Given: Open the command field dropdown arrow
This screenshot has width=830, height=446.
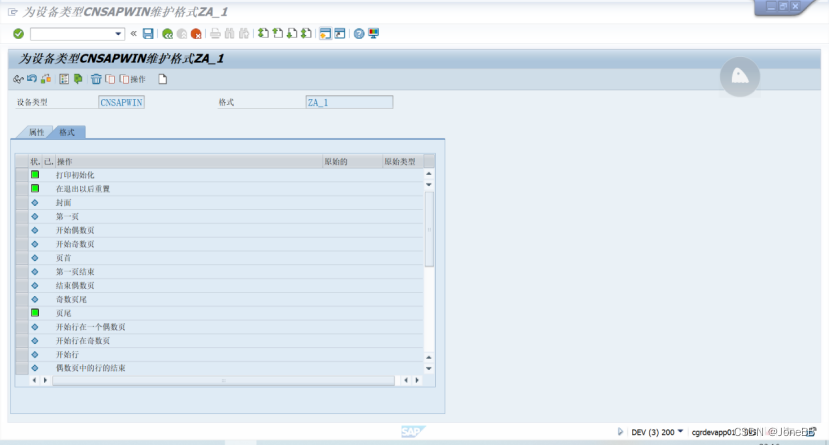Looking at the screenshot, I should tap(118, 34).
